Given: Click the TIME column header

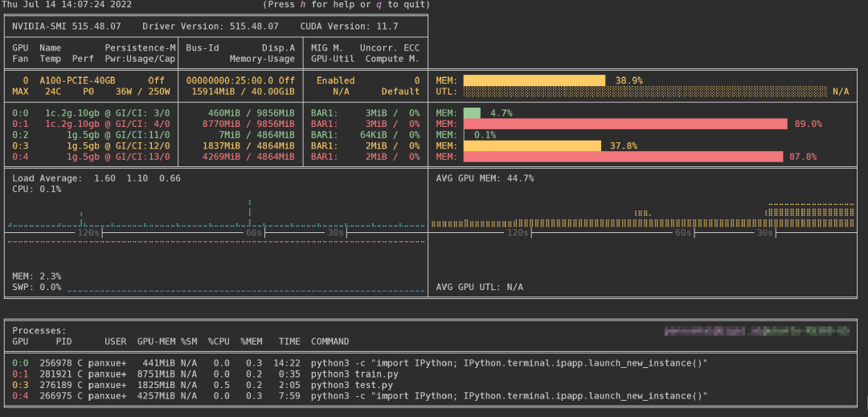Looking at the screenshot, I should tap(289, 341).
